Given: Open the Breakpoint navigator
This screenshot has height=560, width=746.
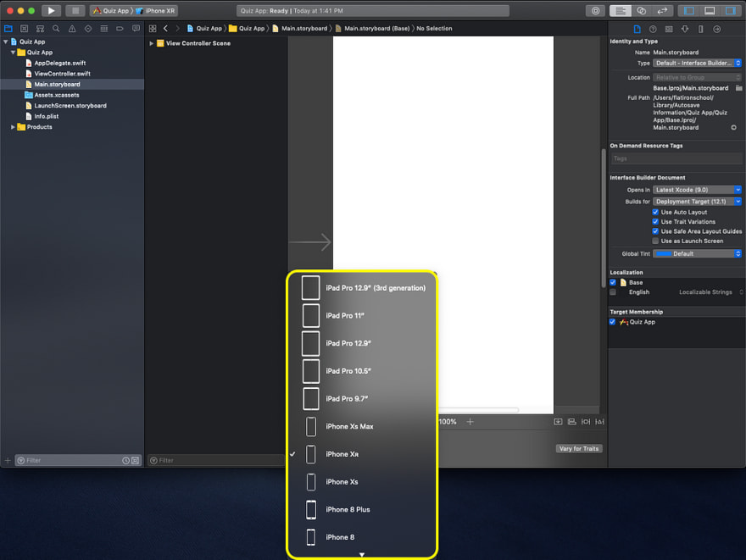Looking at the screenshot, I should point(120,29).
